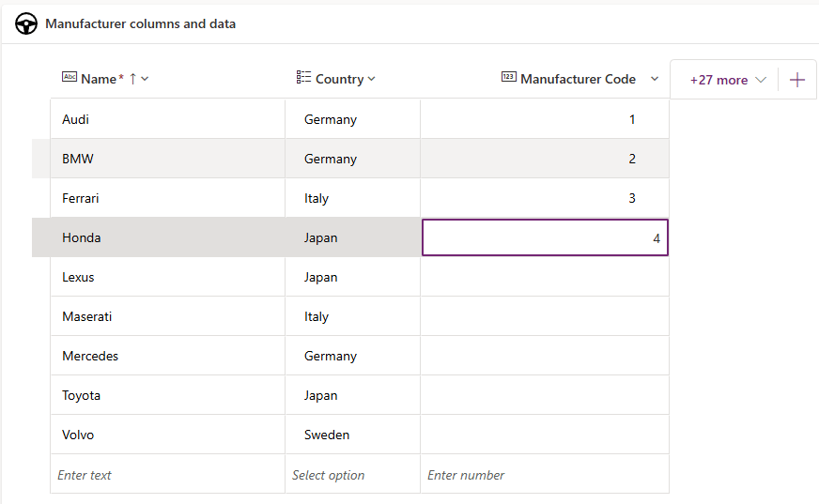This screenshot has width=819, height=504.
Task: Click the plus icon to add column
Action: click(x=797, y=80)
